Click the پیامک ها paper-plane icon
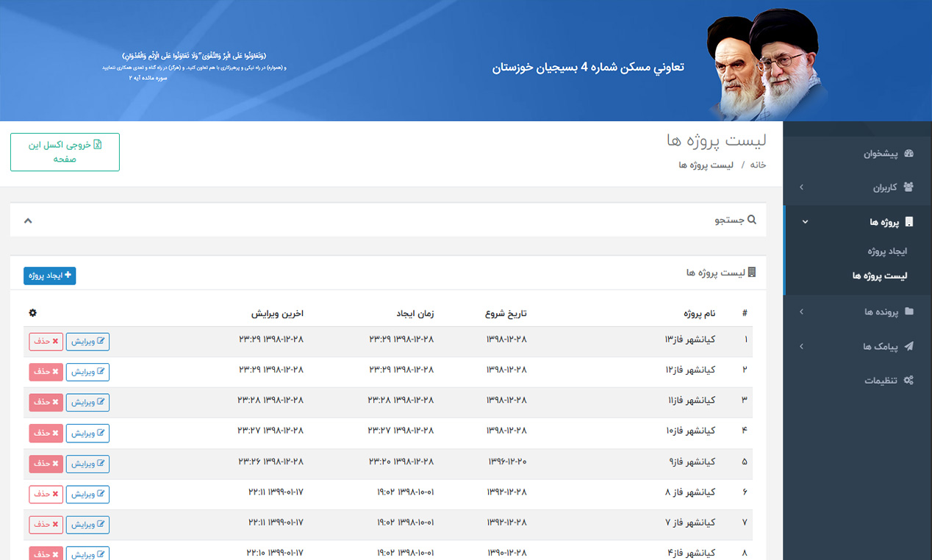This screenshot has width=932, height=560. coord(909,346)
